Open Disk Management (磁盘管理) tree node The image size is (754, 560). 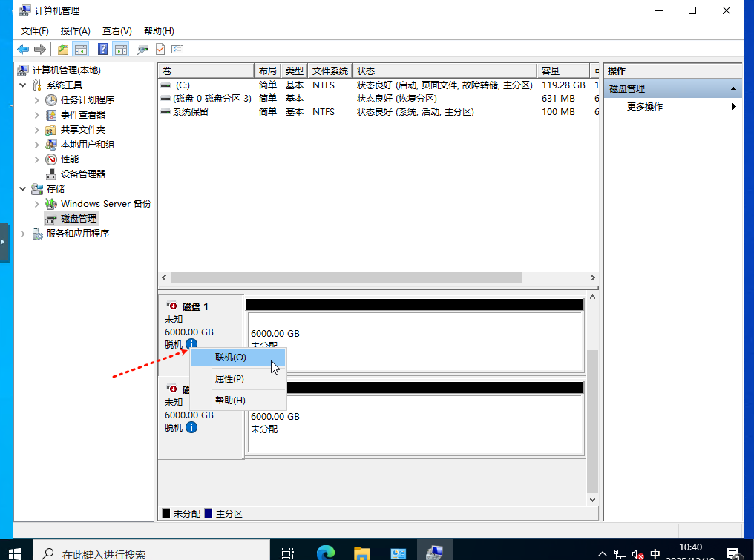[x=78, y=218]
